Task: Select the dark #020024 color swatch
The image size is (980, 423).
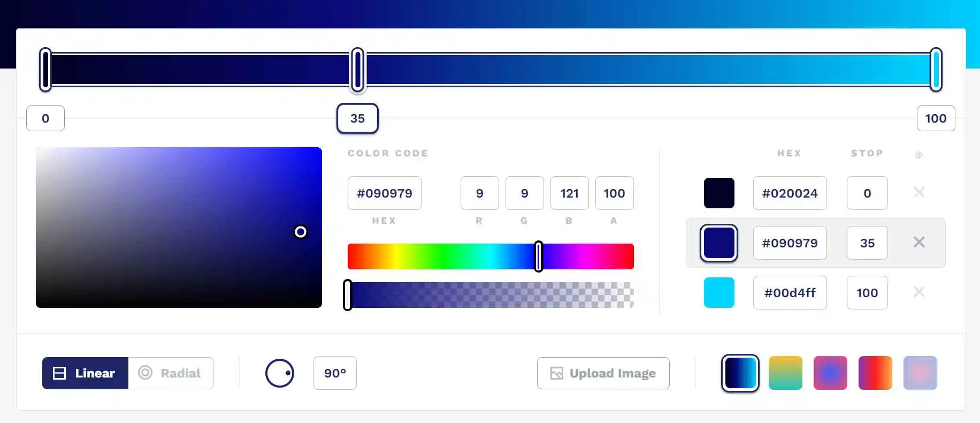Action: click(719, 193)
